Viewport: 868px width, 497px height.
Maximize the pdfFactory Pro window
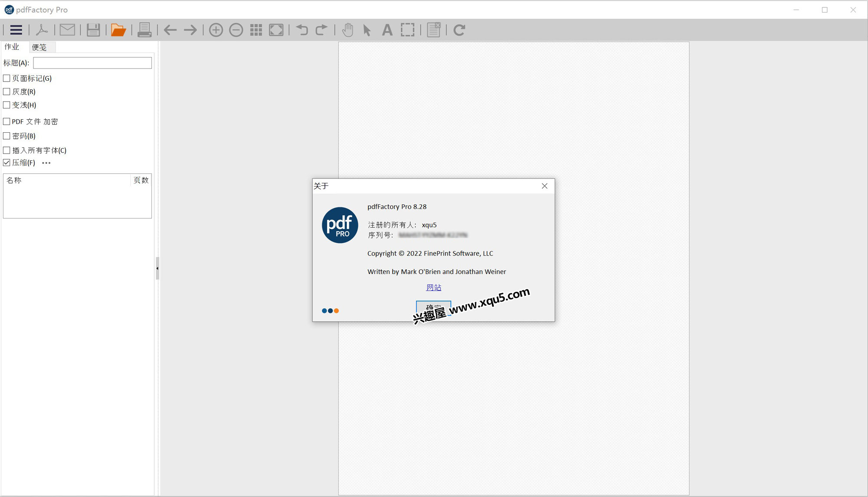[825, 10]
